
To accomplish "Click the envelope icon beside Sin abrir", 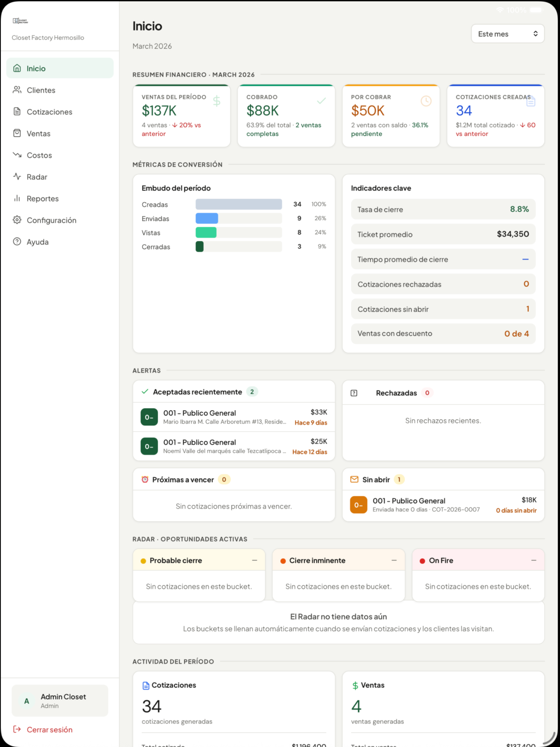I will 354,479.
